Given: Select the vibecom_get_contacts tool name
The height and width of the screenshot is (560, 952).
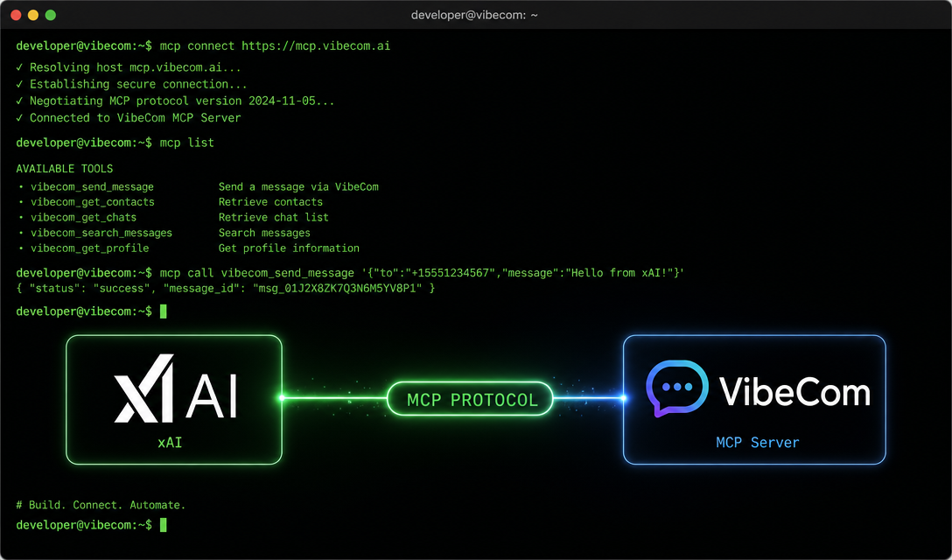Looking at the screenshot, I should (x=92, y=202).
